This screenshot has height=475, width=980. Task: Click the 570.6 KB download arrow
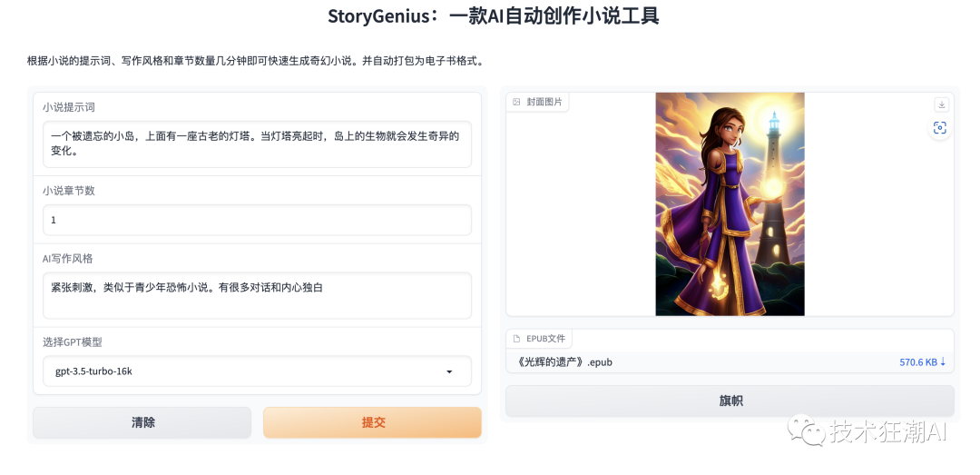943,362
